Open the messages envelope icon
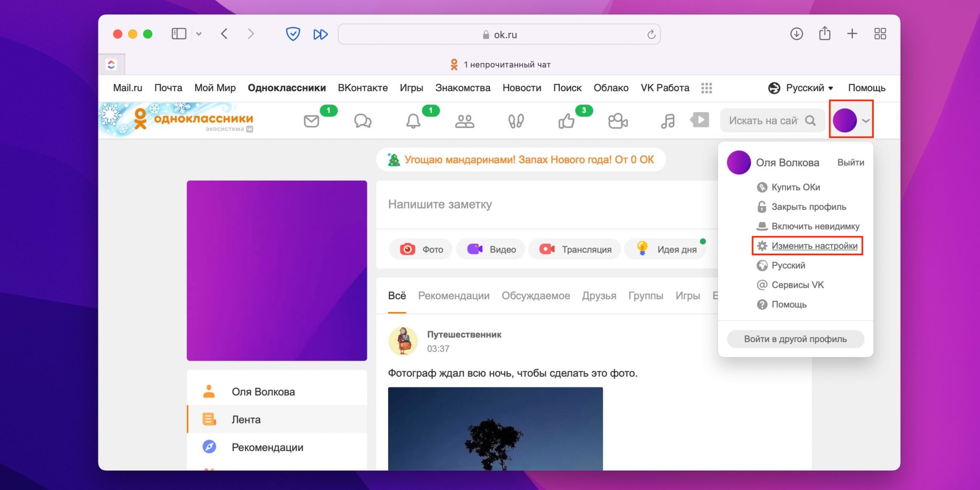The height and width of the screenshot is (490, 980). [x=312, y=121]
